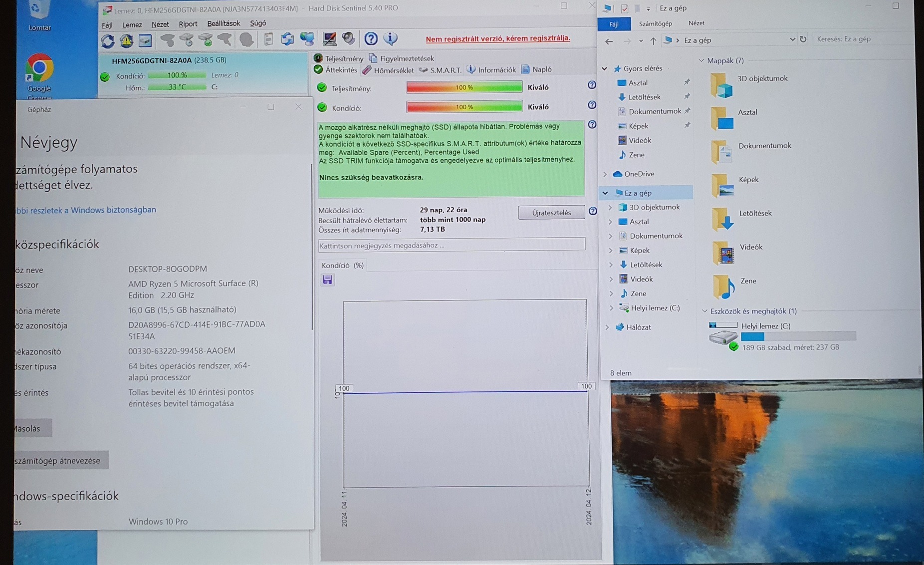The height and width of the screenshot is (565, 924).
Task: Collapse the Mappák (7) group
Action: coord(701,60)
